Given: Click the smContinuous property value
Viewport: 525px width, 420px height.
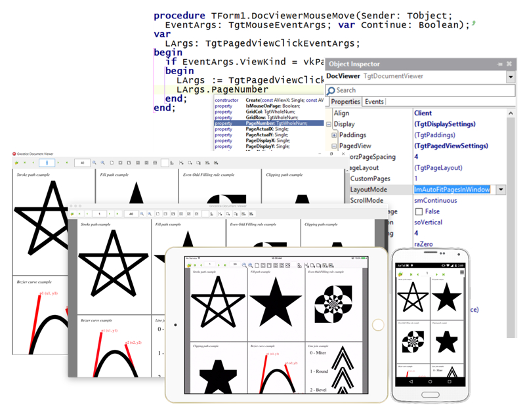Looking at the screenshot, I should 435,201.
